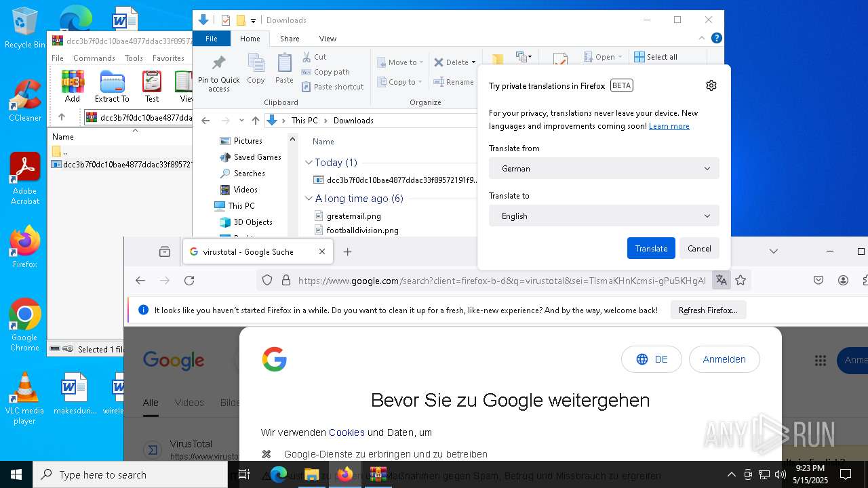Viewport: 868px width, 488px height.
Task: Expand Delete dropdown arrow in Explorer
Action: click(x=473, y=62)
